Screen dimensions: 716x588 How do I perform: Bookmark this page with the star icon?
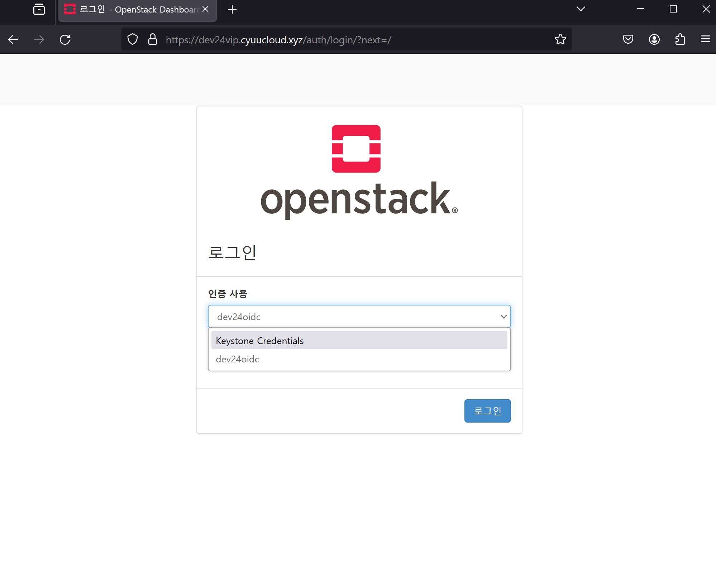tap(560, 39)
